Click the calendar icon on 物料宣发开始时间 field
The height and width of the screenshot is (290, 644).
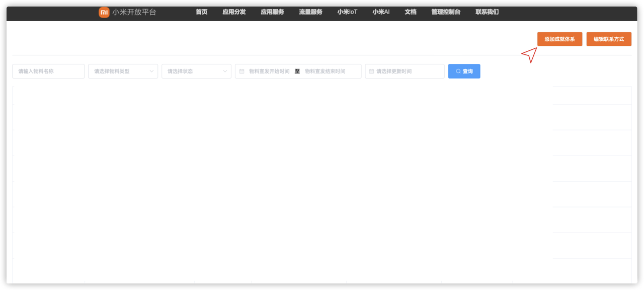(241, 71)
